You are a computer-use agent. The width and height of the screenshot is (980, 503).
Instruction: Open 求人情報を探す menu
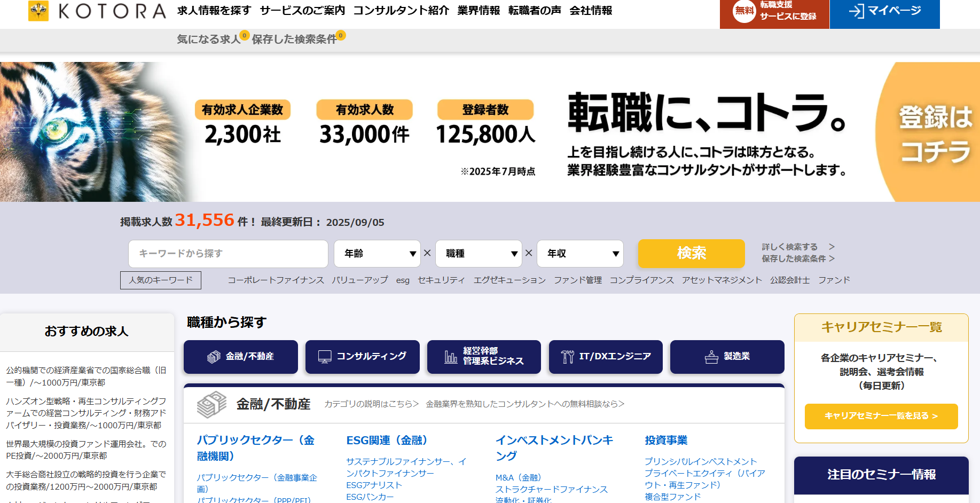pyautogui.click(x=214, y=11)
